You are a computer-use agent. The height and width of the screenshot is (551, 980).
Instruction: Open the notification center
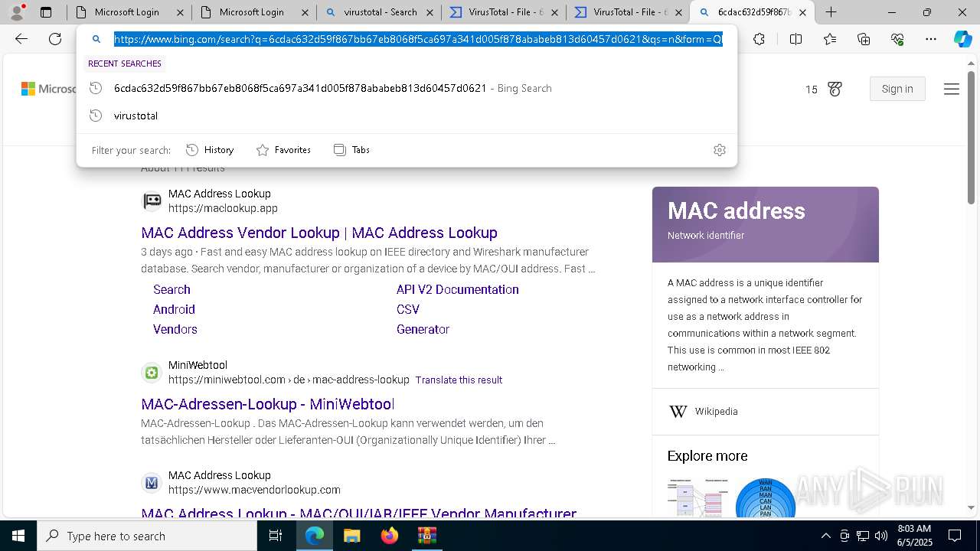point(955,536)
